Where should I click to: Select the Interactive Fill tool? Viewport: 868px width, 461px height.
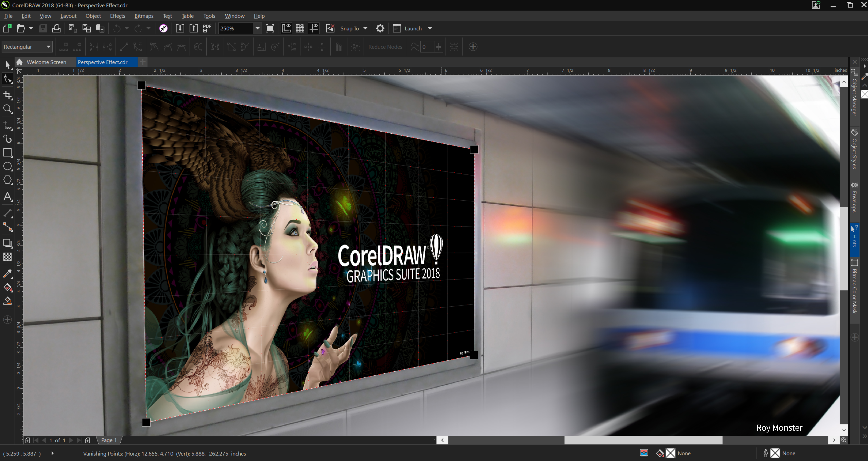[7, 287]
